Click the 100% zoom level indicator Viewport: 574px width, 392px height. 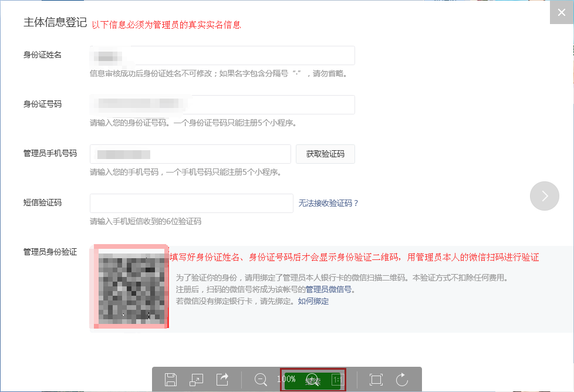click(x=286, y=379)
